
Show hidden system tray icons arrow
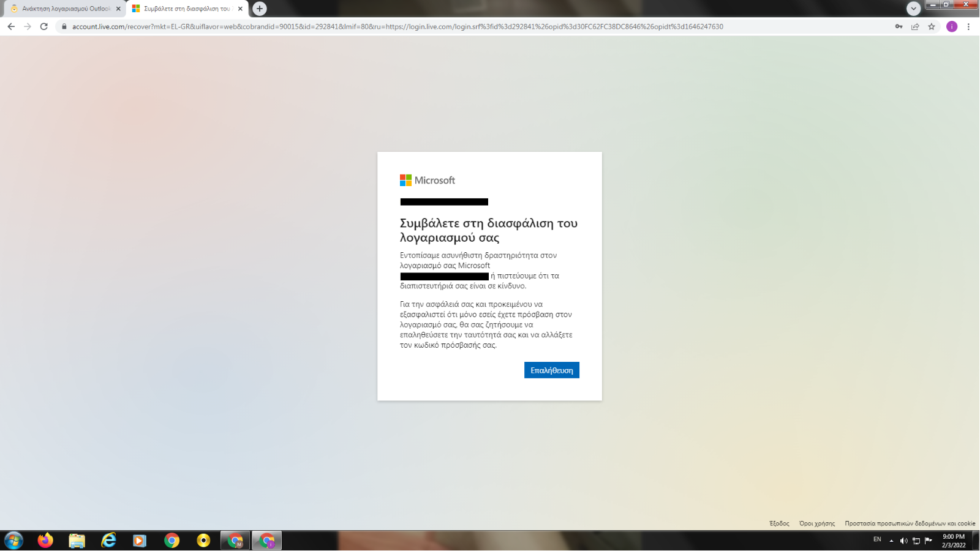891,541
